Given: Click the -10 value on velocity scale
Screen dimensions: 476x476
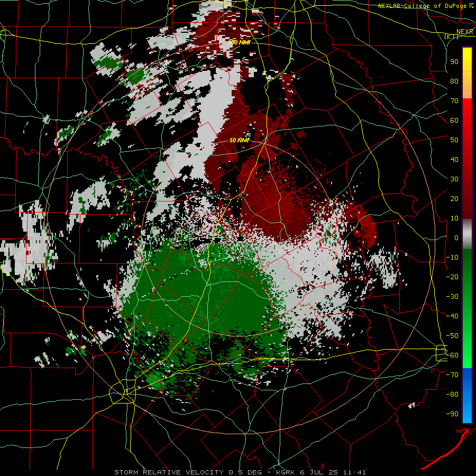Looking at the screenshot, I should [x=452, y=258].
